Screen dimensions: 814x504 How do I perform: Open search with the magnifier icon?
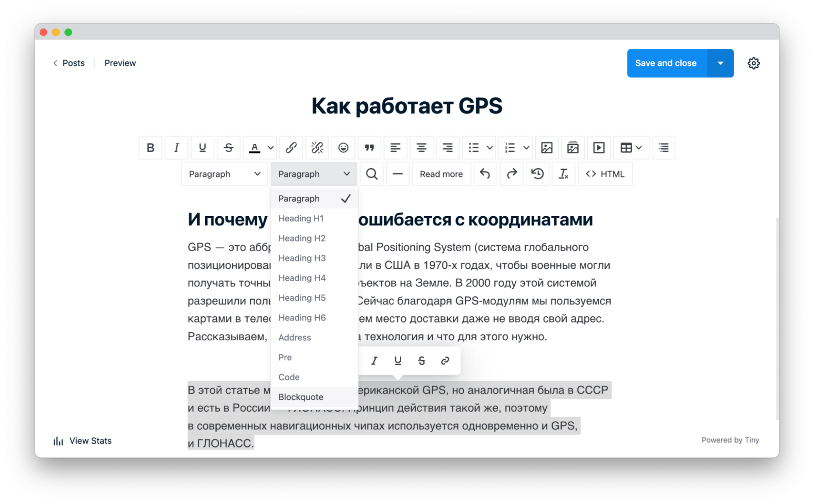click(371, 174)
